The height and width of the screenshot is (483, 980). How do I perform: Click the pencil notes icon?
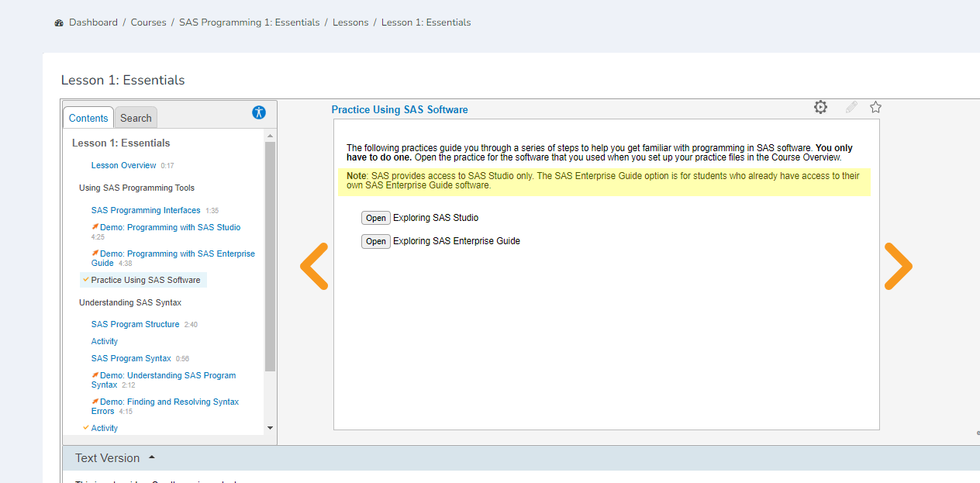[851, 107]
